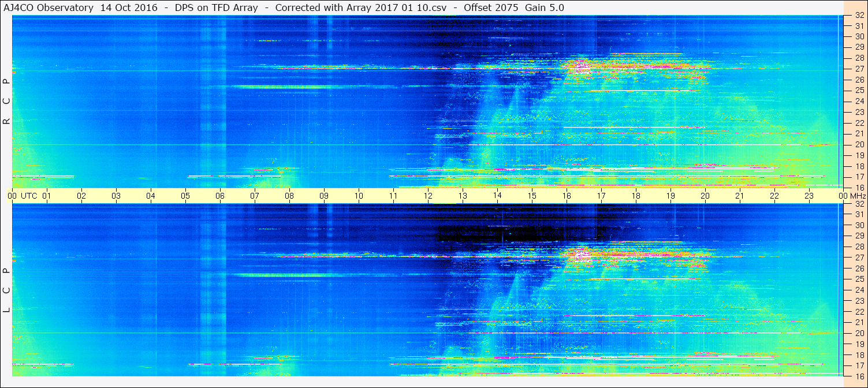868x388 pixels.
Task: Click the 10 hour mark on time axis
Action: [359, 196]
